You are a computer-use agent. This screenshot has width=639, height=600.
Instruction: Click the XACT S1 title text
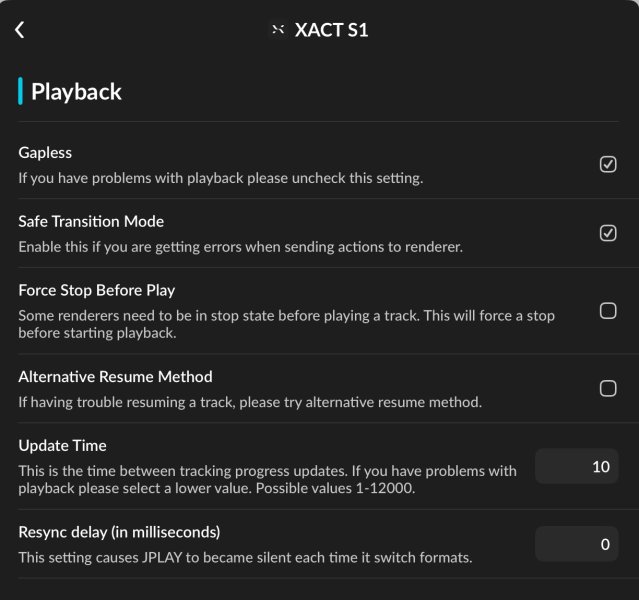click(331, 30)
